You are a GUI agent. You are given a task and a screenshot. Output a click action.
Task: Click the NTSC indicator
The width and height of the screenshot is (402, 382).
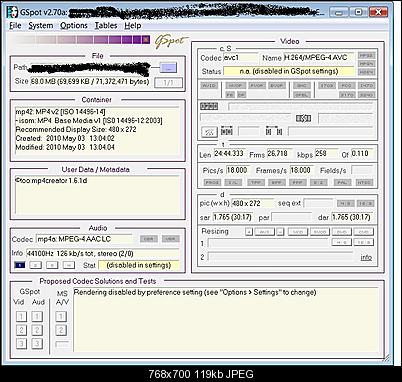coord(364,183)
